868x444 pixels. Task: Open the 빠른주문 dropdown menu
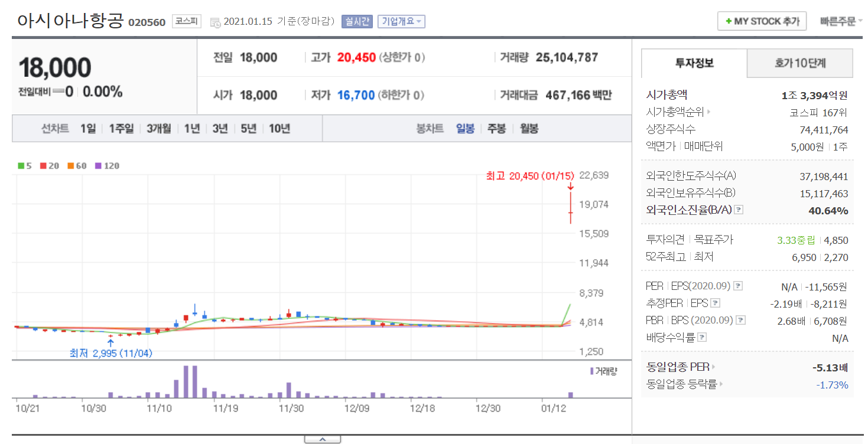tap(840, 22)
